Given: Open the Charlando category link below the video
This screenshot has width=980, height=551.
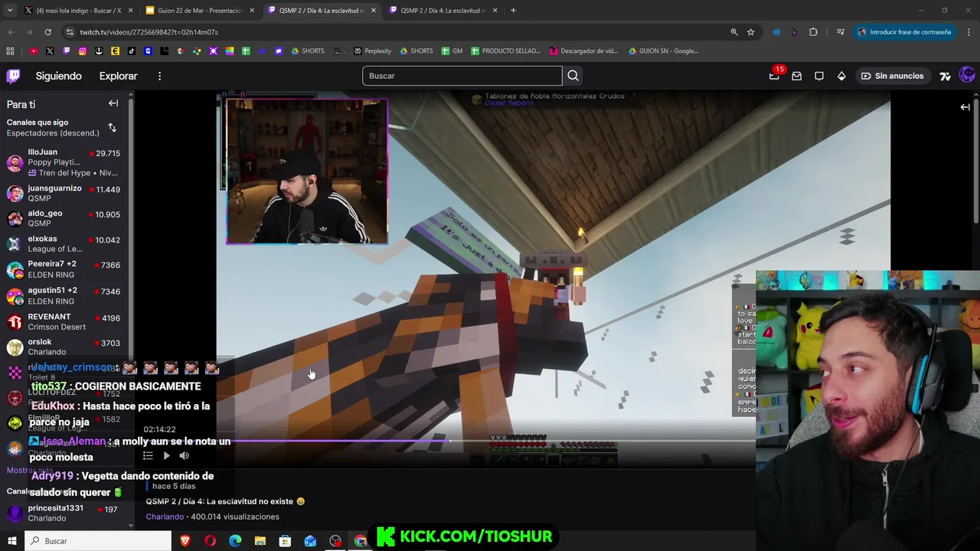Looking at the screenshot, I should coord(165,517).
